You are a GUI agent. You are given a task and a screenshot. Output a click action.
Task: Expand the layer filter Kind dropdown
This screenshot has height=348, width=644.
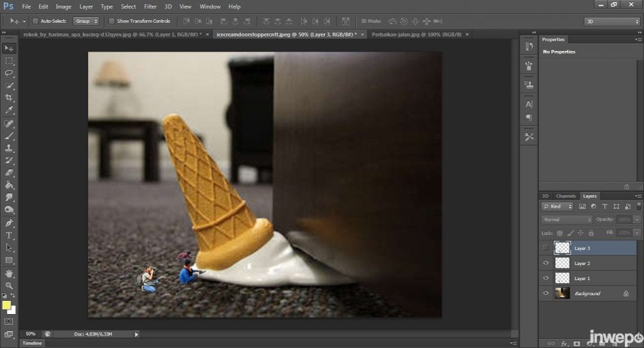tap(558, 206)
